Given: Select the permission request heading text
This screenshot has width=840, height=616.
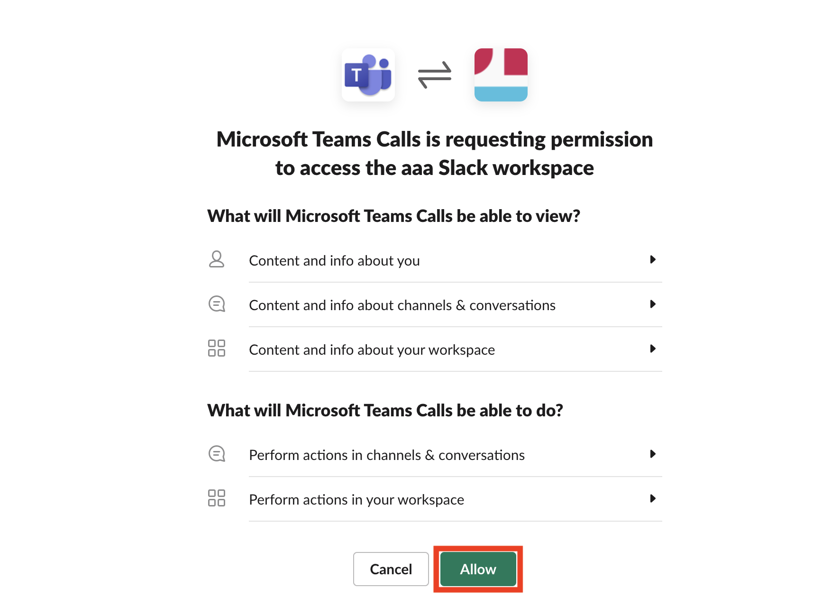Looking at the screenshot, I should tap(434, 153).
